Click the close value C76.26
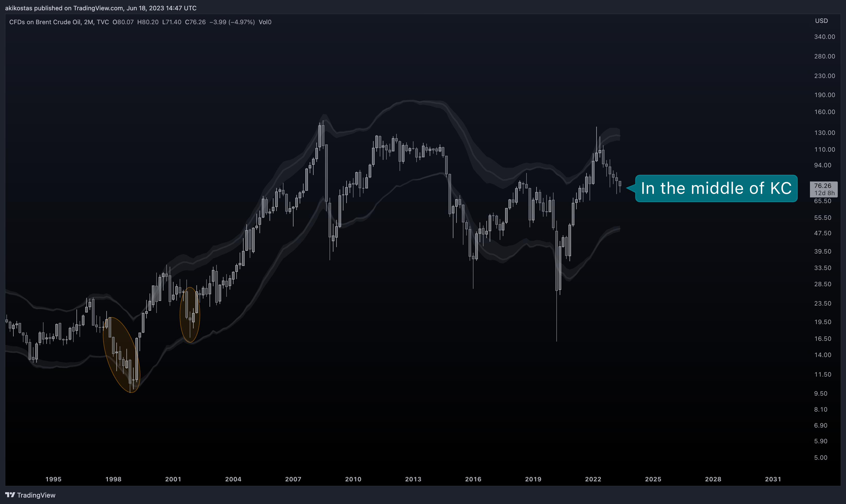This screenshot has height=504, width=846. [x=195, y=22]
